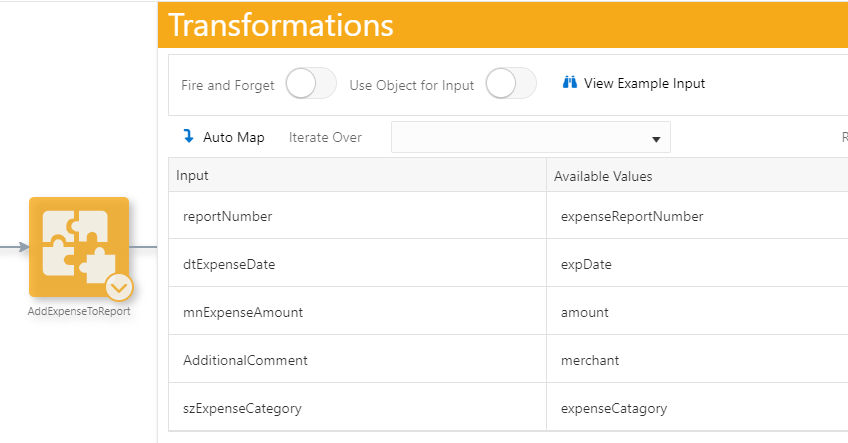Click the Auto Map arrow icon
Viewport: 848px width, 443px height.
pos(188,137)
